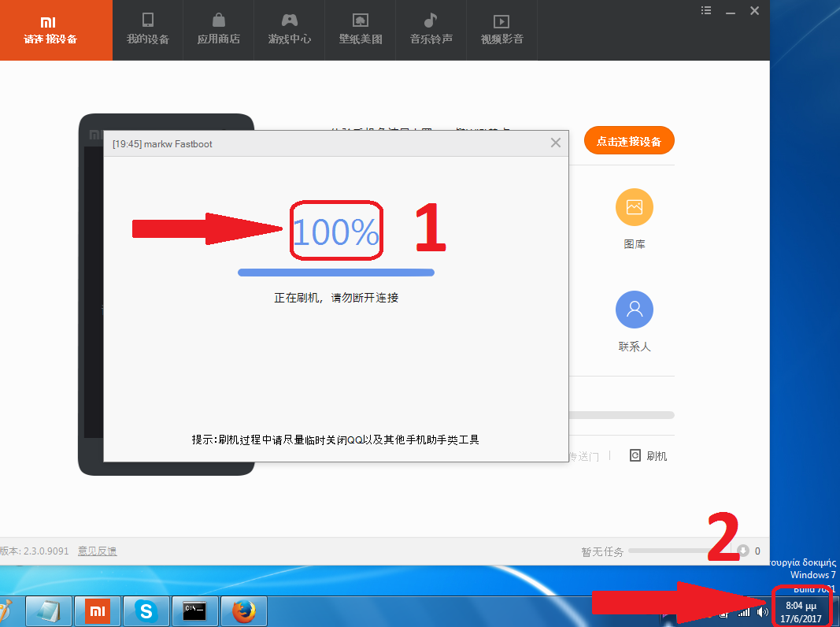
Task: Click the 刷机 flash button
Action: tap(648, 455)
